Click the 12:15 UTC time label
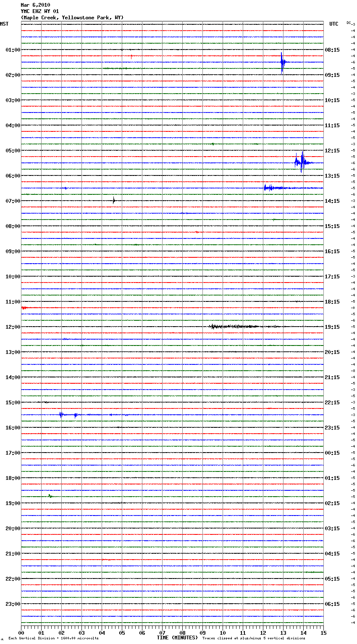Image resolution: width=357 pixels, height=644 pixels. point(332,151)
